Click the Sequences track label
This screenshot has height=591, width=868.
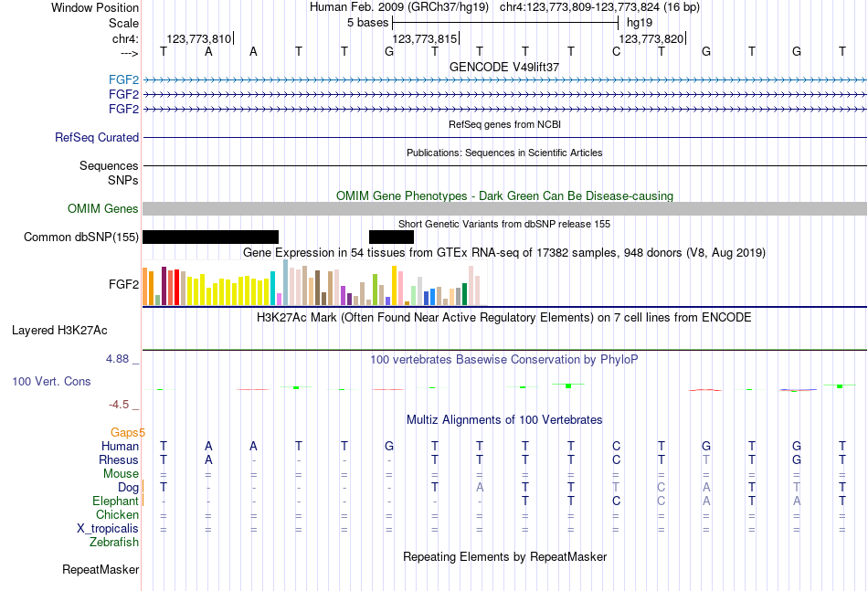(x=109, y=165)
